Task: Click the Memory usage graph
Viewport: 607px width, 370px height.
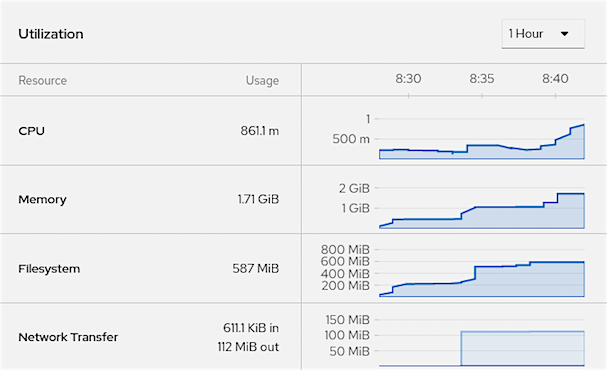Action: point(482,211)
